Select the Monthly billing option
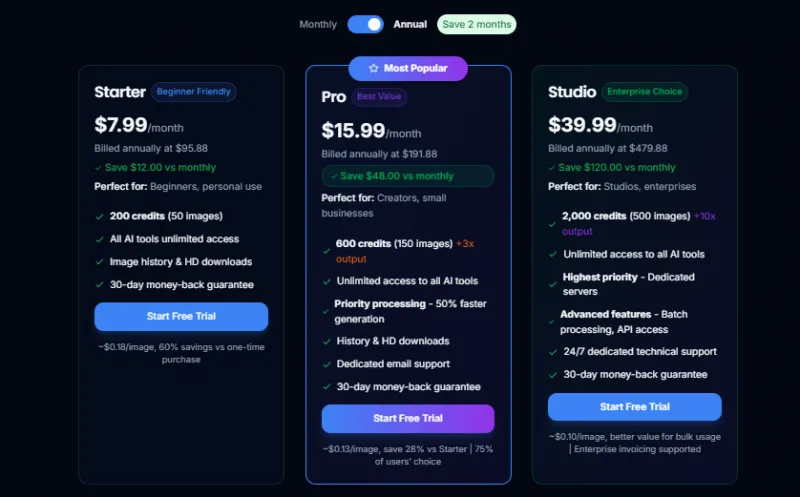 click(318, 24)
